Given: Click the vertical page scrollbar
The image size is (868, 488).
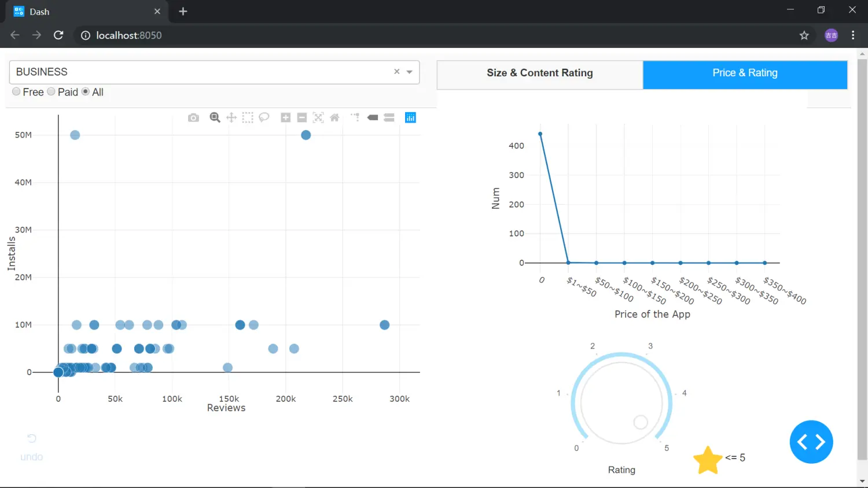Looking at the screenshot, I should [862, 260].
